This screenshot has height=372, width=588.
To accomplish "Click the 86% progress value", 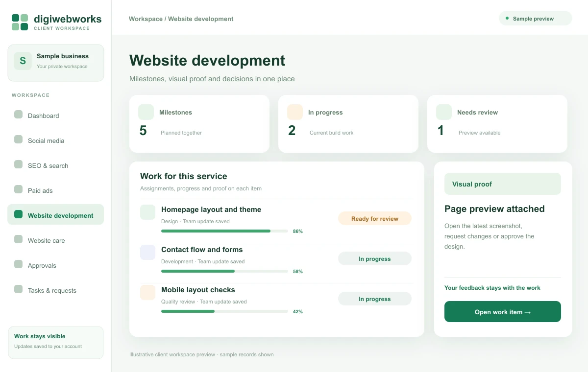I will coord(298,232).
